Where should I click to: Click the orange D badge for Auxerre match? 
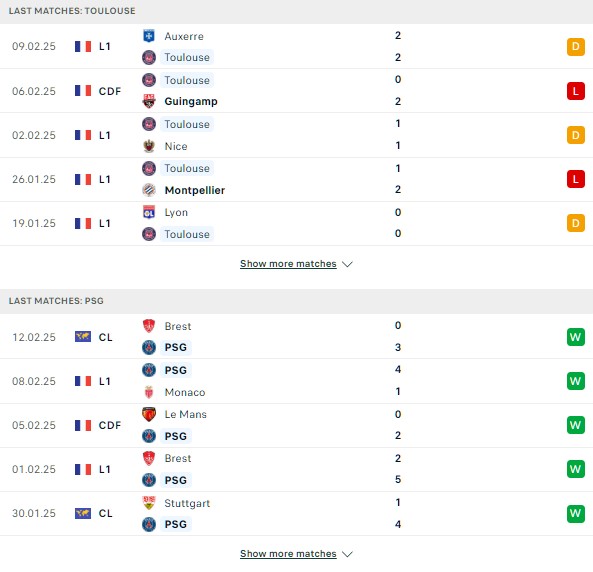click(576, 47)
